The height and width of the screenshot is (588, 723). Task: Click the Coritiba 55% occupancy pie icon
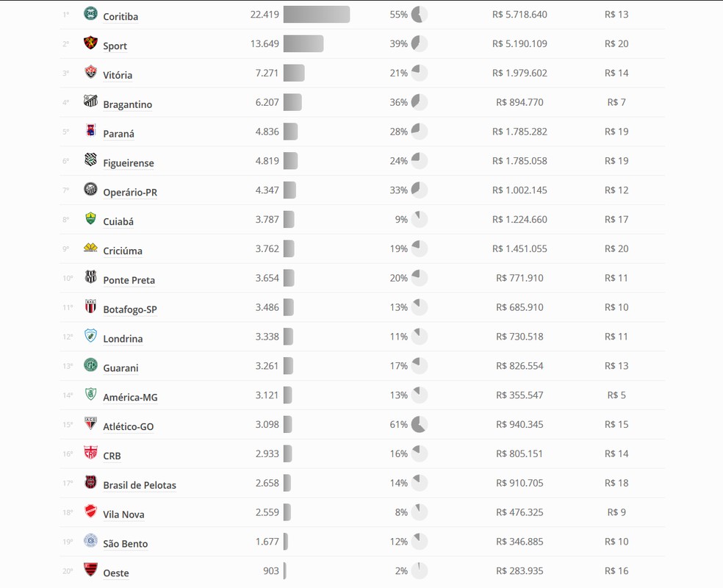419,14
